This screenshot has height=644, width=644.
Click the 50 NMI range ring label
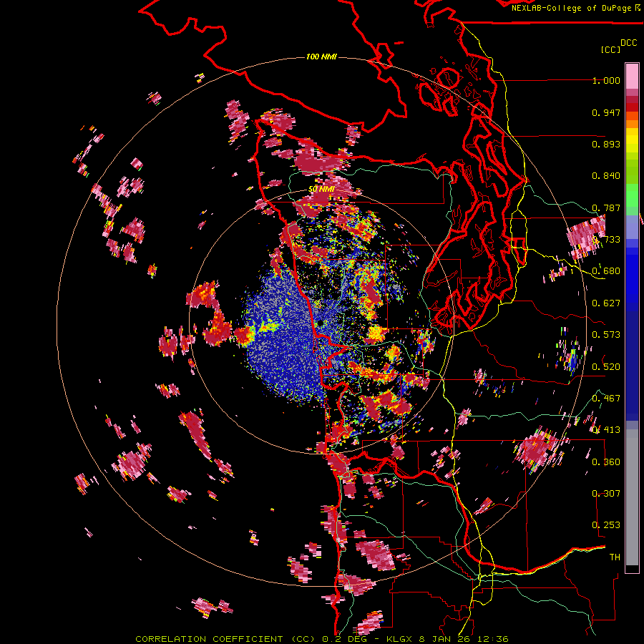click(321, 190)
